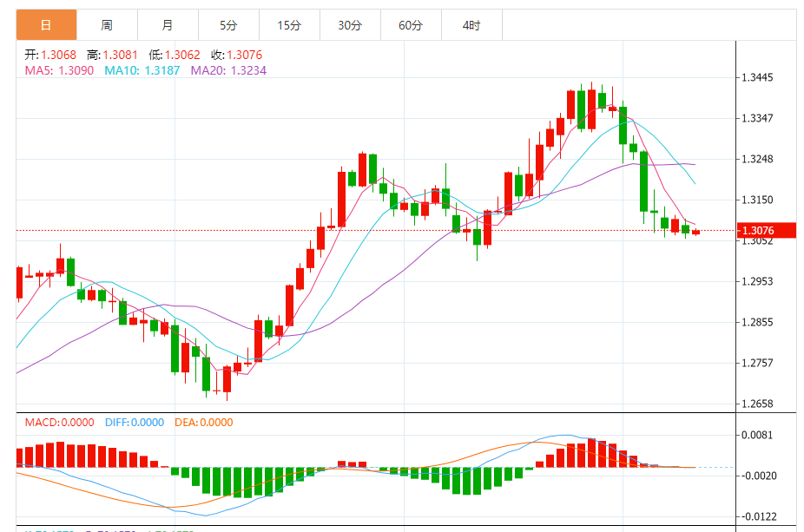Open the 60分 timeframe tab

[411, 24]
